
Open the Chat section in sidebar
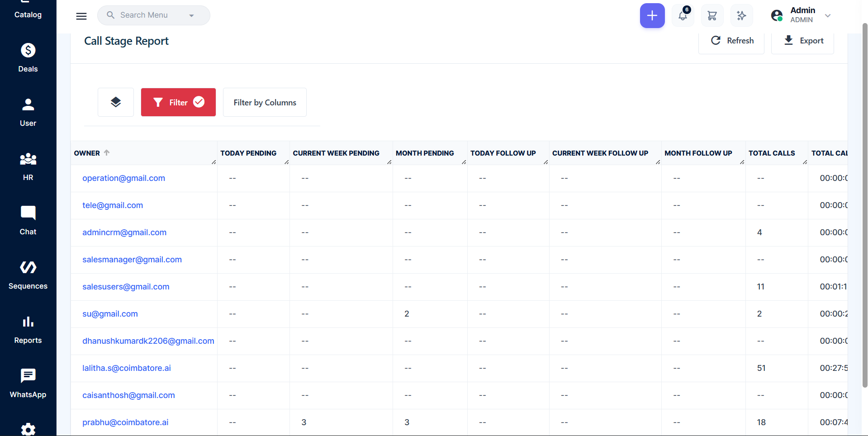click(x=28, y=221)
